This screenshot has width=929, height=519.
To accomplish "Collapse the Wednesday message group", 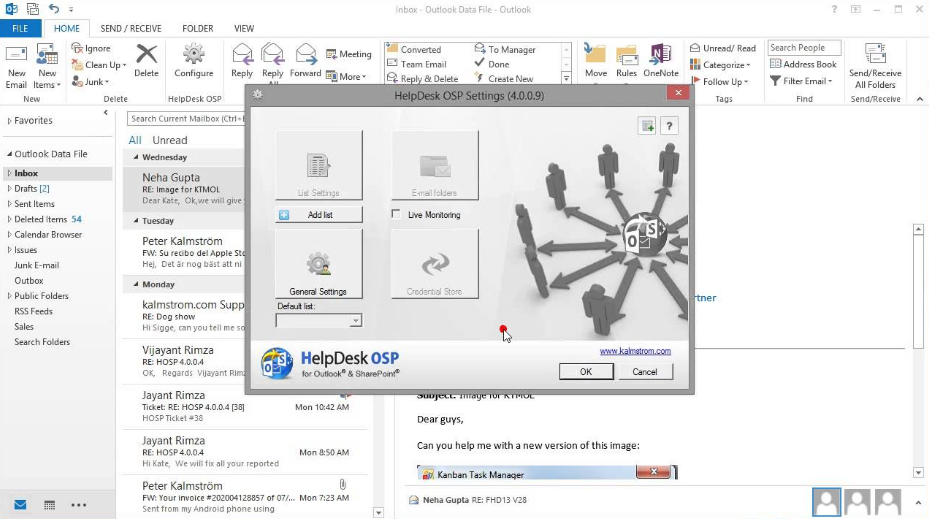I will 136,157.
